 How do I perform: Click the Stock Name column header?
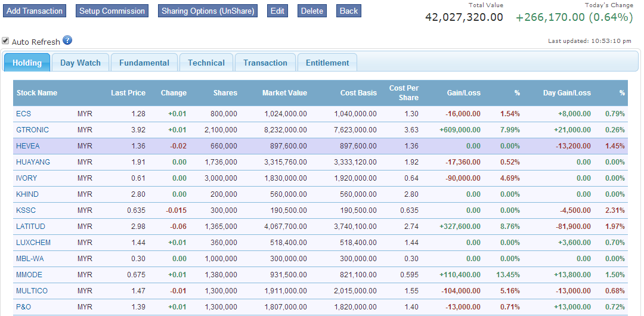point(37,93)
